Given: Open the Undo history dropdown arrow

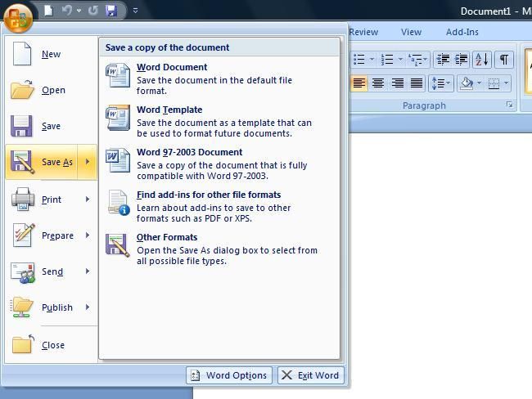Looking at the screenshot, I should pos(79,11).
